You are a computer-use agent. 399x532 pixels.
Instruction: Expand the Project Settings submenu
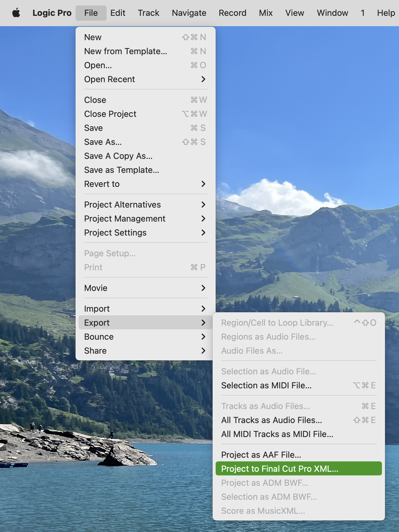146,233
